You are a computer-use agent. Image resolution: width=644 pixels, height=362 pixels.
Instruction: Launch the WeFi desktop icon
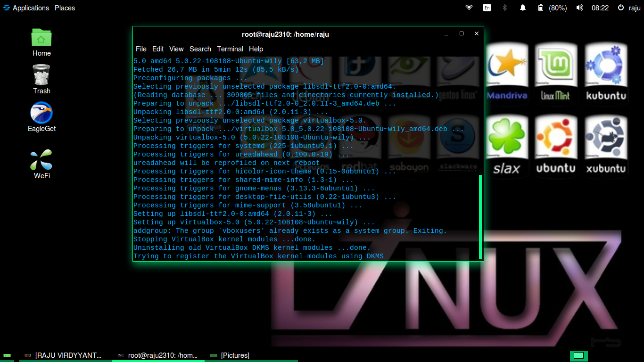pyautogui.click(x=41, y=164)
